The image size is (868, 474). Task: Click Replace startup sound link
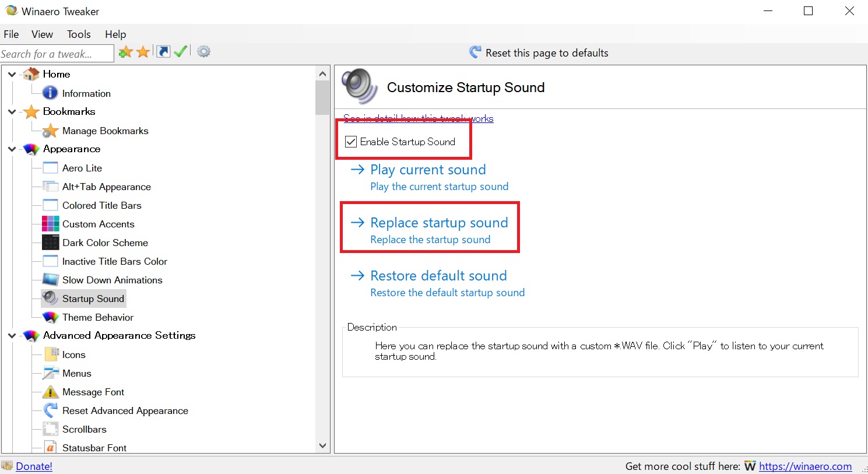[x=438, y=223]
